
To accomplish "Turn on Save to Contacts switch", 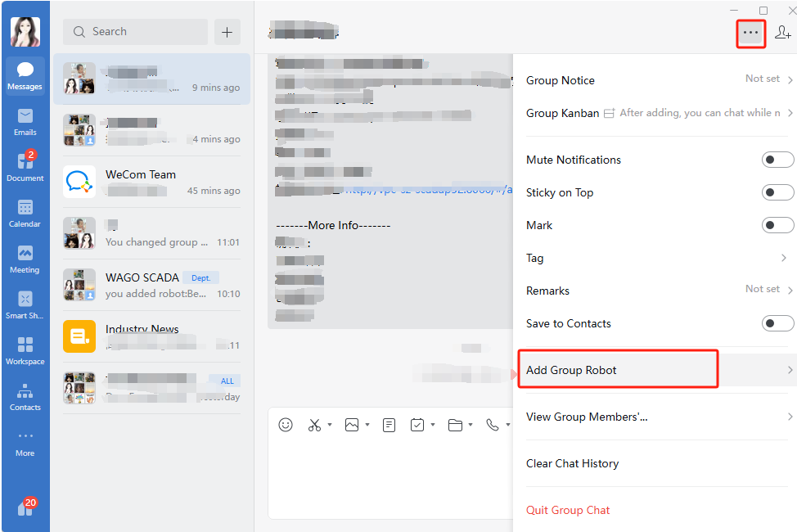I will coord(777,323).
